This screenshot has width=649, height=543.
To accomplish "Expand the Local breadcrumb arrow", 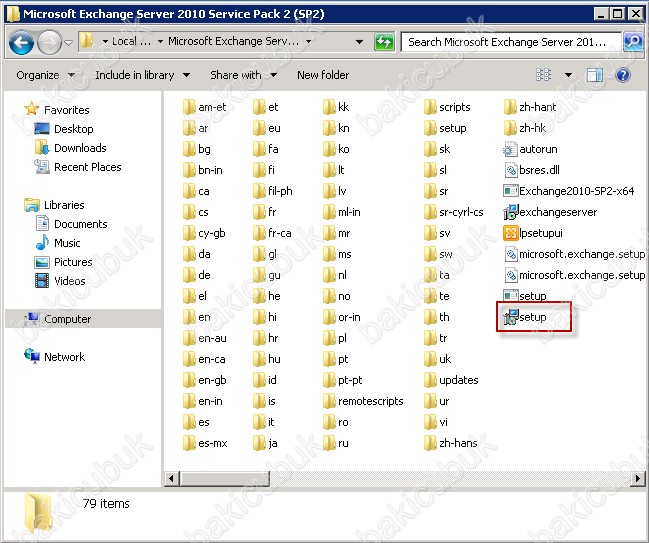I will point(160,41).
